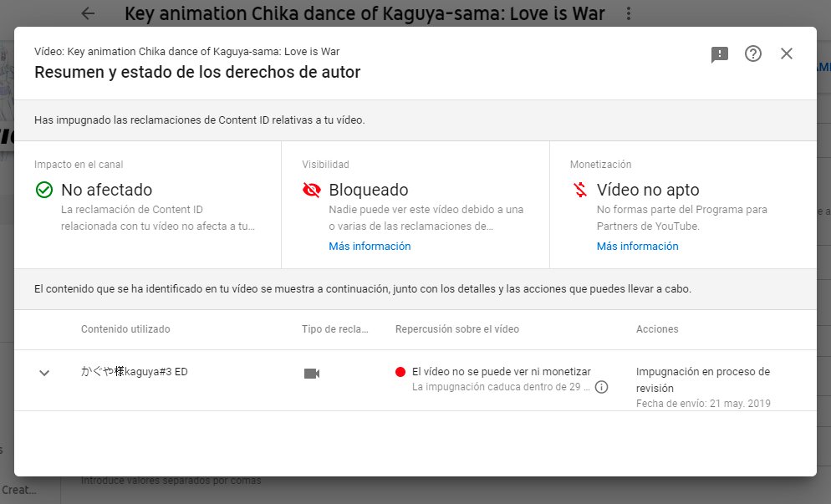
Task: Click the 'Visibilidad' section label
Action: tap(325, 165)
